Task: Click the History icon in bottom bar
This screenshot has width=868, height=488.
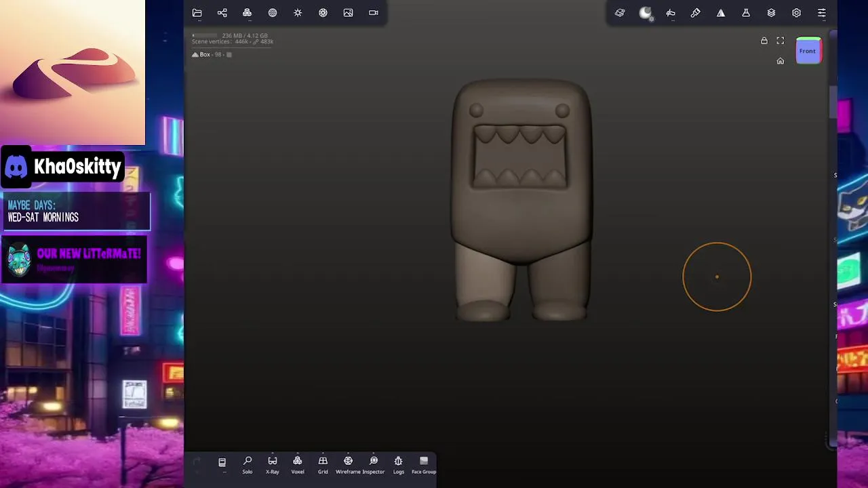Action: (222, 462)
